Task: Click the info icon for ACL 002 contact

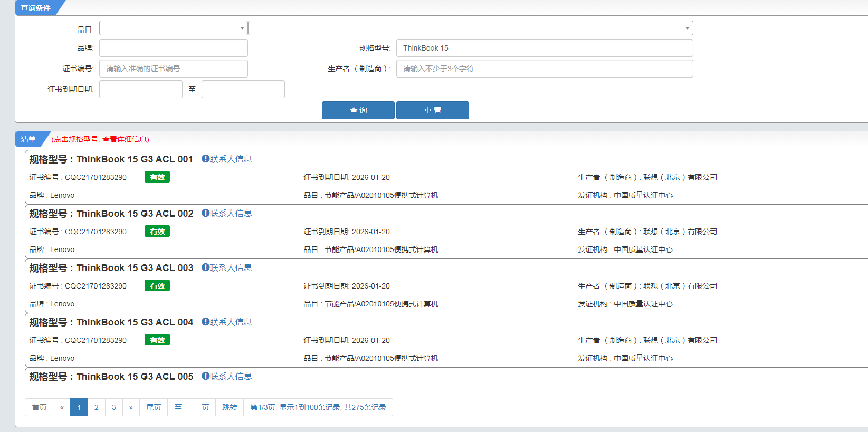Action: click(205, 213)
